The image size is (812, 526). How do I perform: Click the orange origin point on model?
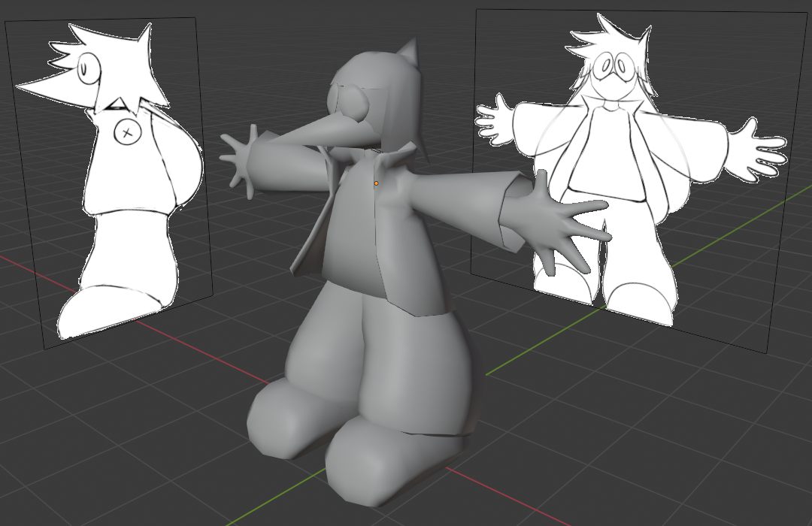[377, 183]
